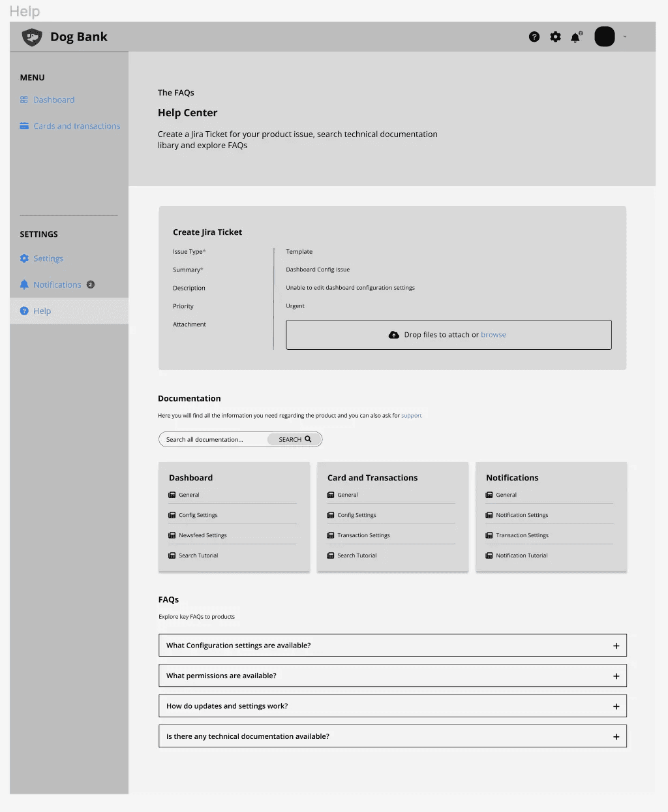Click the cloud upload icon in attachment area
This screenshot has width=668, height=812.
click(394, 334)
